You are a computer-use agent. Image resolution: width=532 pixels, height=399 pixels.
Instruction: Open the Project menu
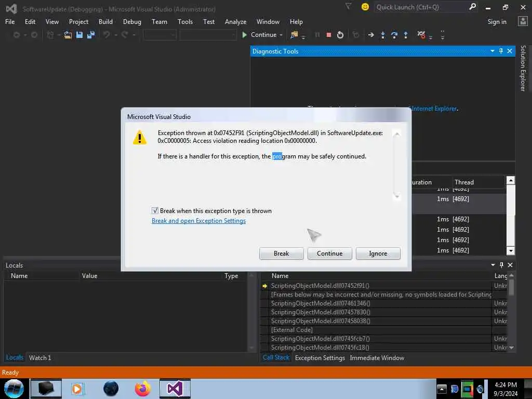point(78,22)
